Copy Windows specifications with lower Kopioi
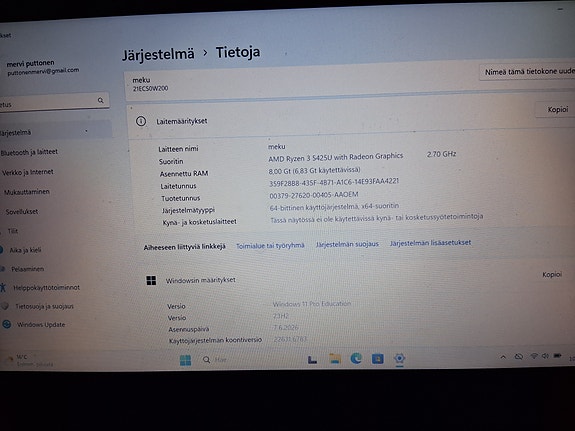The width and height of the screenshot is (575, 431). click(552, 275)
